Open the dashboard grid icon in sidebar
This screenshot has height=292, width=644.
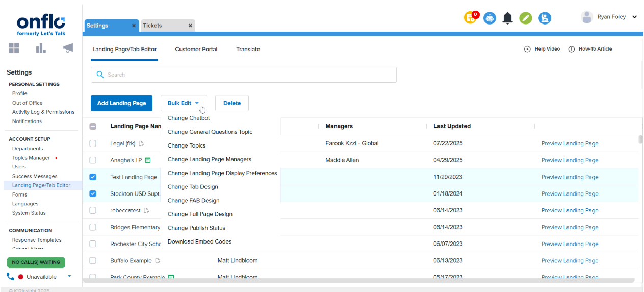(x=14, y=48)
